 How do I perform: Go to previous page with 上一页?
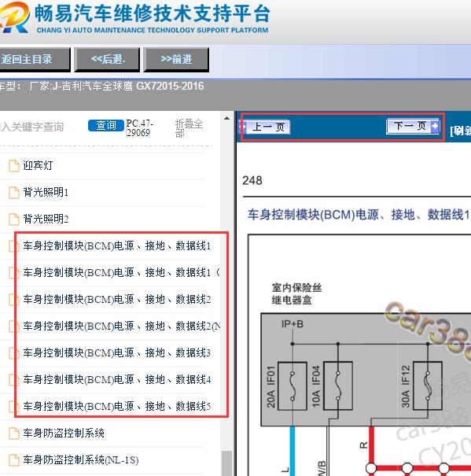265,127
